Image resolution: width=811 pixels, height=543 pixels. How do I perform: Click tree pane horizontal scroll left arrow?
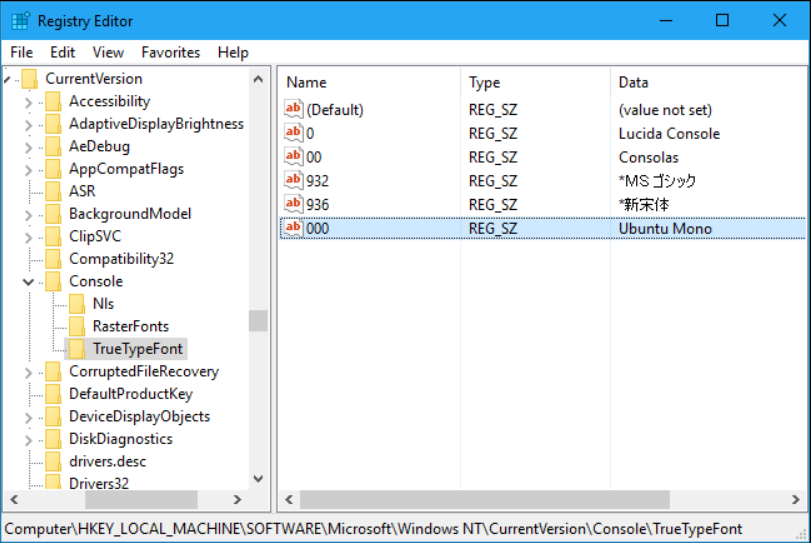click(x=14, y=500)
